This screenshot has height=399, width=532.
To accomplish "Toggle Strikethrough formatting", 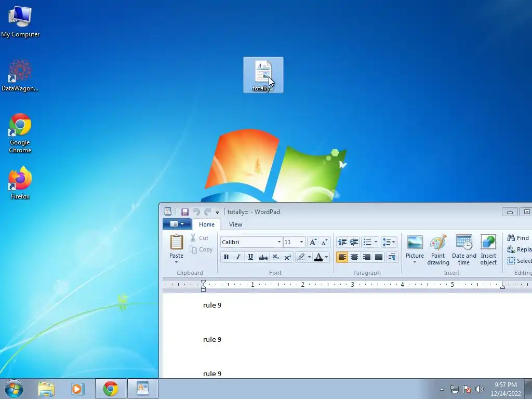I will pos(263,257).
